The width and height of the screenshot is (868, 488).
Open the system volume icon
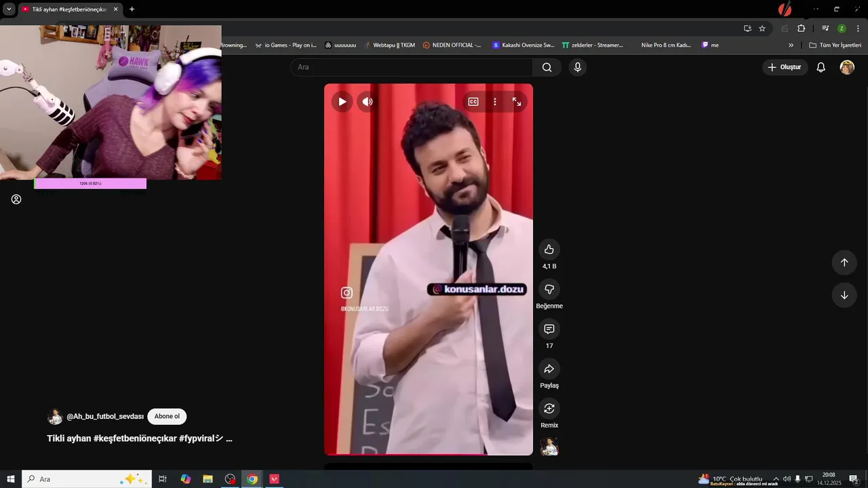[x=787, y=479]
